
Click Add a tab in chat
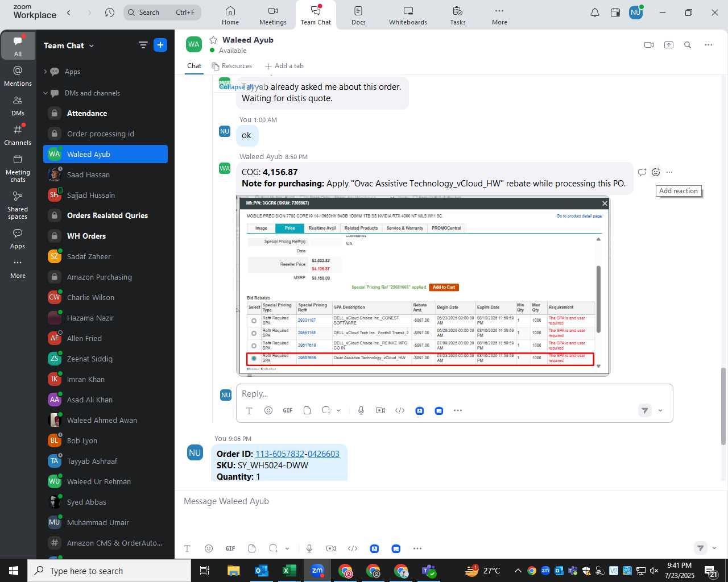[x=284, y=66]
